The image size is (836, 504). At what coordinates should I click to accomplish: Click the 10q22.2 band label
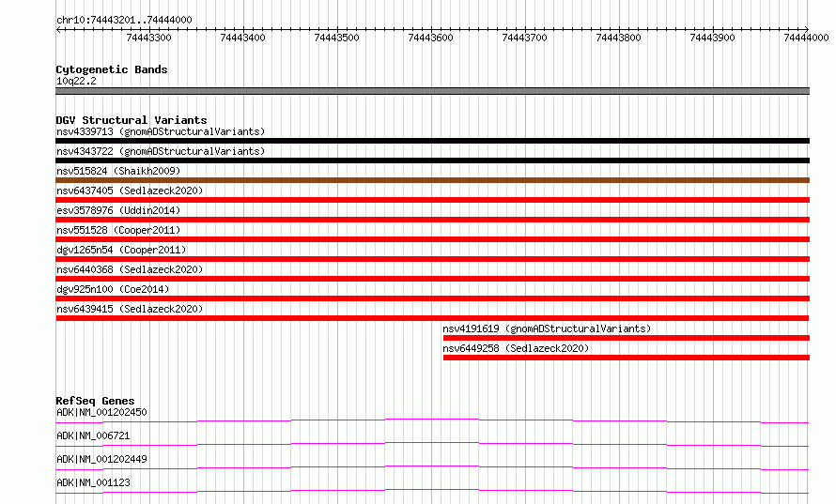click(76, 81)
